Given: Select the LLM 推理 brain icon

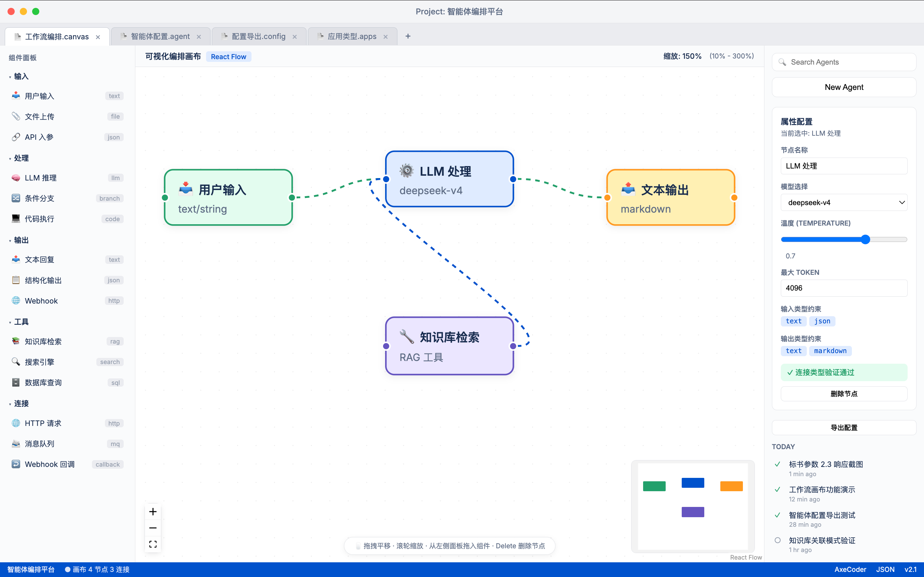Looking at the screenshot, I should coord(16,178).
